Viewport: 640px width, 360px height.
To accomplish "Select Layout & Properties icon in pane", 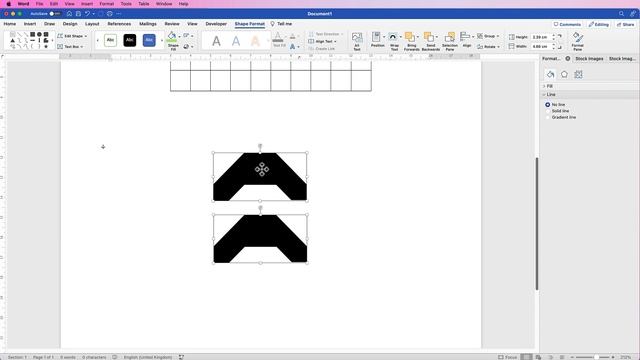I will point(578,74).
